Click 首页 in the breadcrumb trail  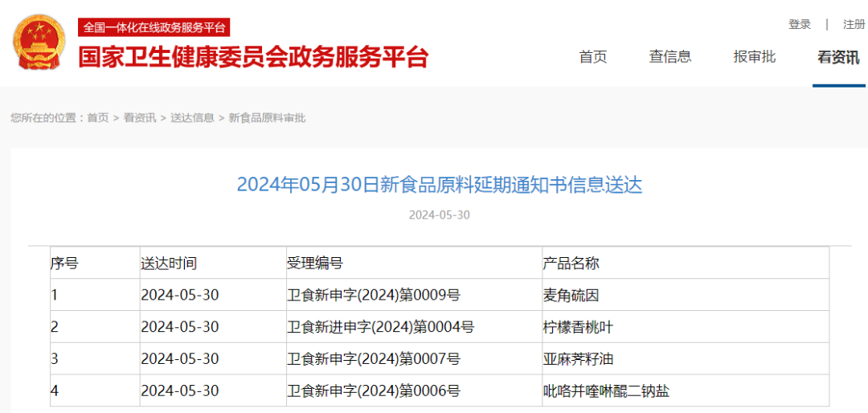[98, 118]
